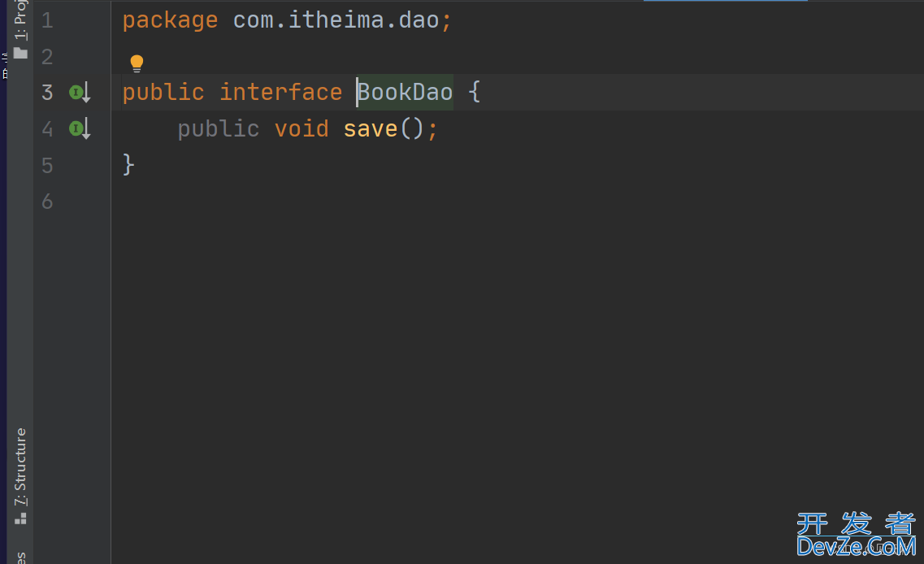
Task: Click the interface keyword on line 3
Action: pyautogui.click(x=281, y=93)
